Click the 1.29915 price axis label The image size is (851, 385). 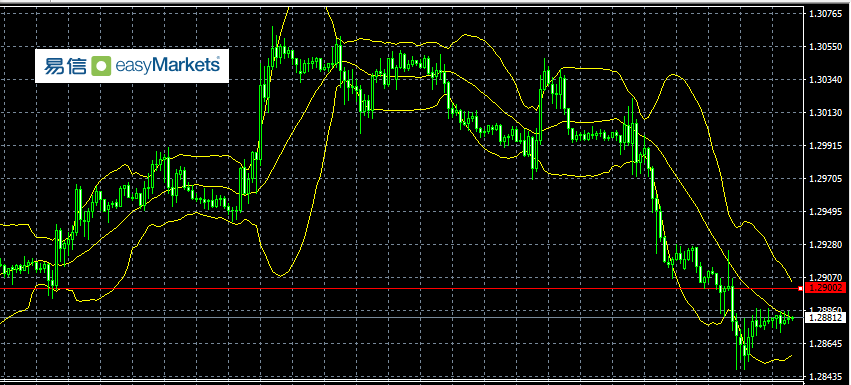click(x=825, y=146)
